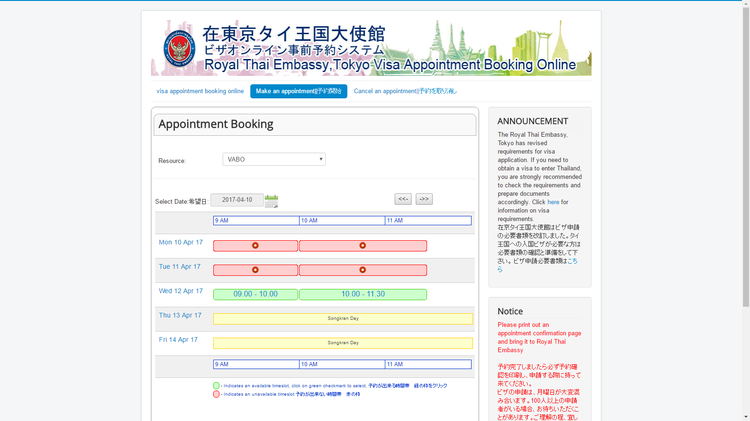Screen dimensions: 750x421
Task: Click red unavailable timeslot legend swatch
Action: coord(216,394)
